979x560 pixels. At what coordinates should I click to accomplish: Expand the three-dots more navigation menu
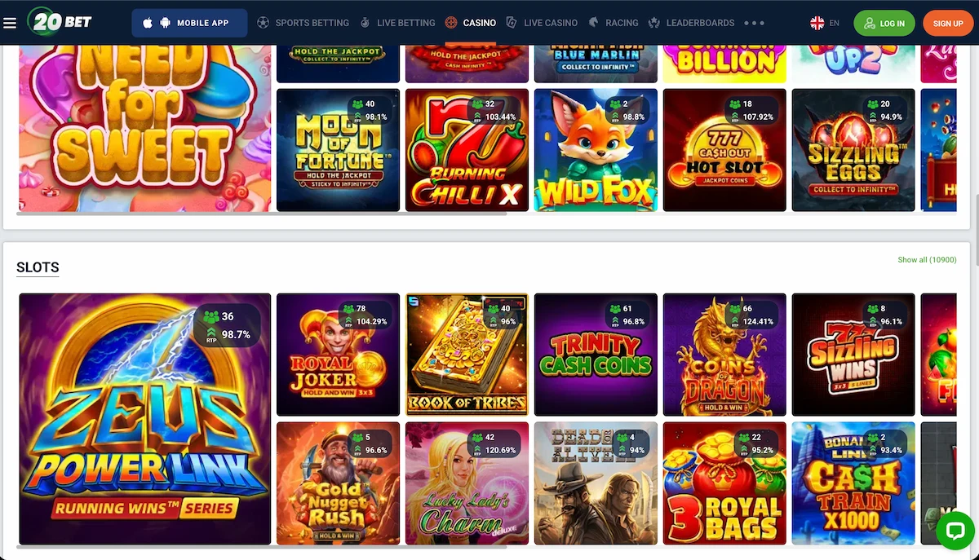[755, 23]
